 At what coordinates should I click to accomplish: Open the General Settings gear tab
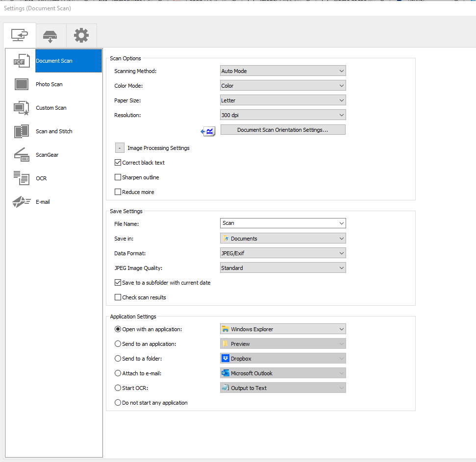(81, 35)
